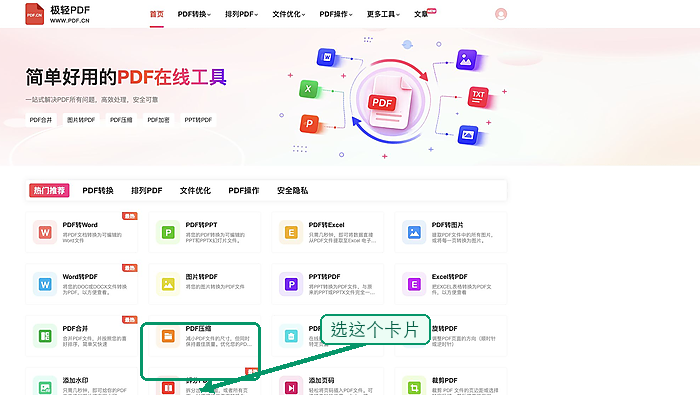Click the PDF加密 quick link button
The width and height of the screenshot is (700, 395).
tap(158, 120)
